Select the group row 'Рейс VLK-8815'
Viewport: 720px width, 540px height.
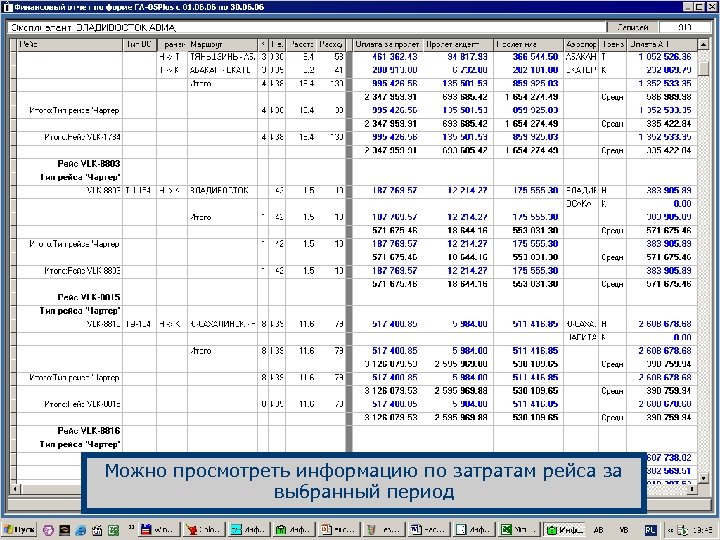point(89,297)
